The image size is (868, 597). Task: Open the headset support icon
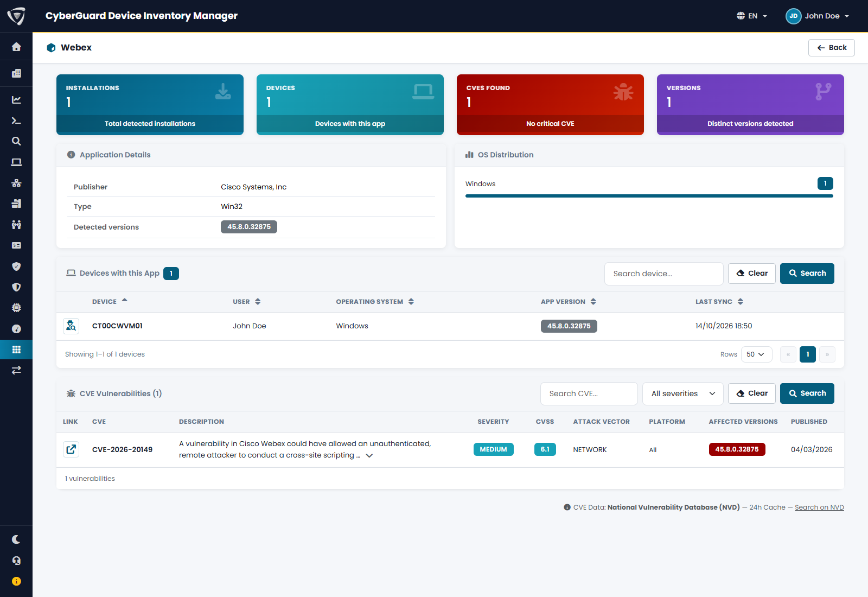(x=16, y=561)
